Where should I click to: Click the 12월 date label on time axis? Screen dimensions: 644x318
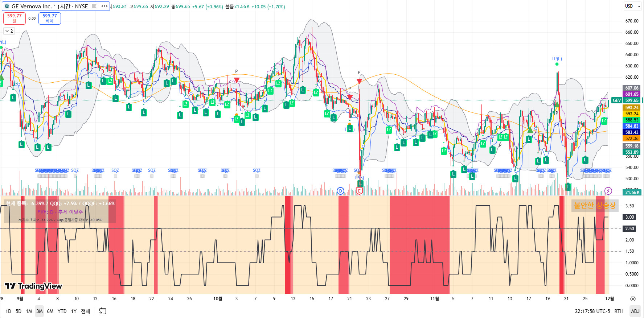[x=610, y=299]
